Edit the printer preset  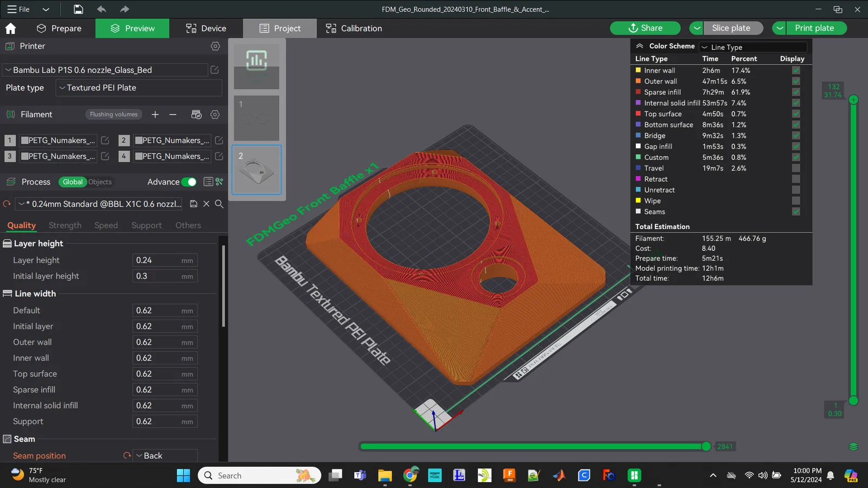tap(215, 70)
